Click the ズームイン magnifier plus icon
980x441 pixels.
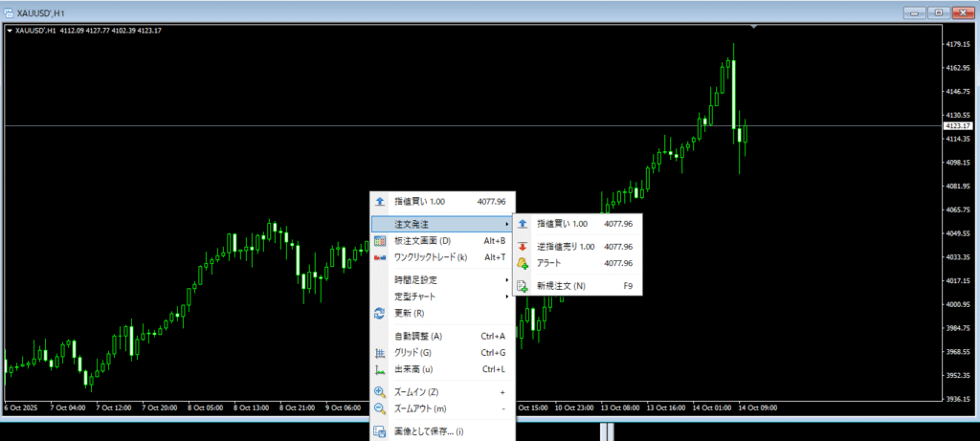tap(380, 392)
